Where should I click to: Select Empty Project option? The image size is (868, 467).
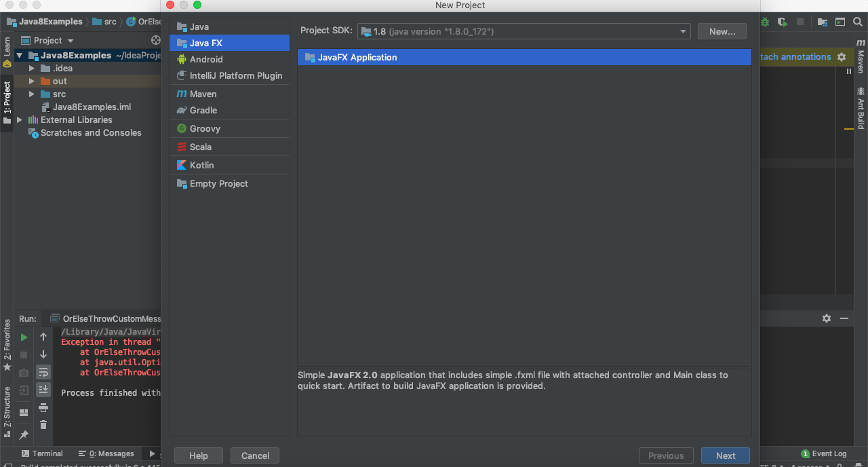pos(229,183)
